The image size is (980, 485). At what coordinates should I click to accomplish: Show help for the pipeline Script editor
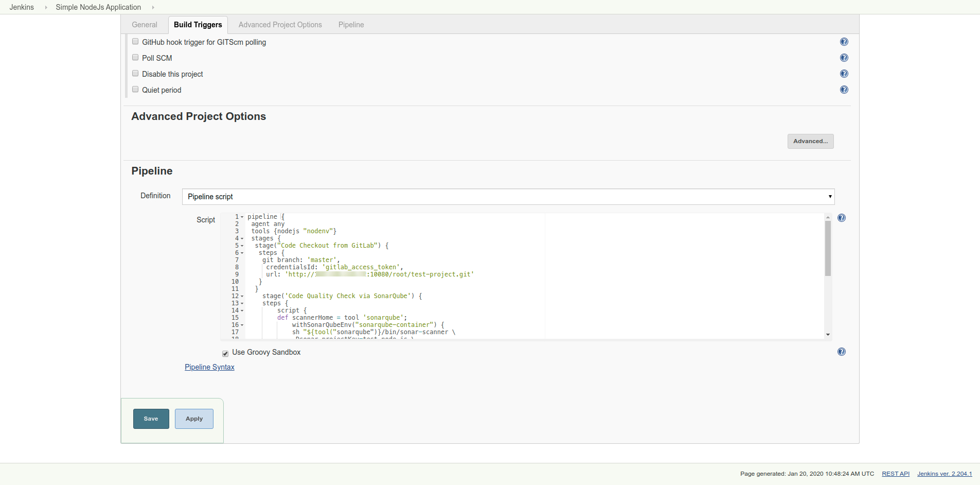pos(841,218)
